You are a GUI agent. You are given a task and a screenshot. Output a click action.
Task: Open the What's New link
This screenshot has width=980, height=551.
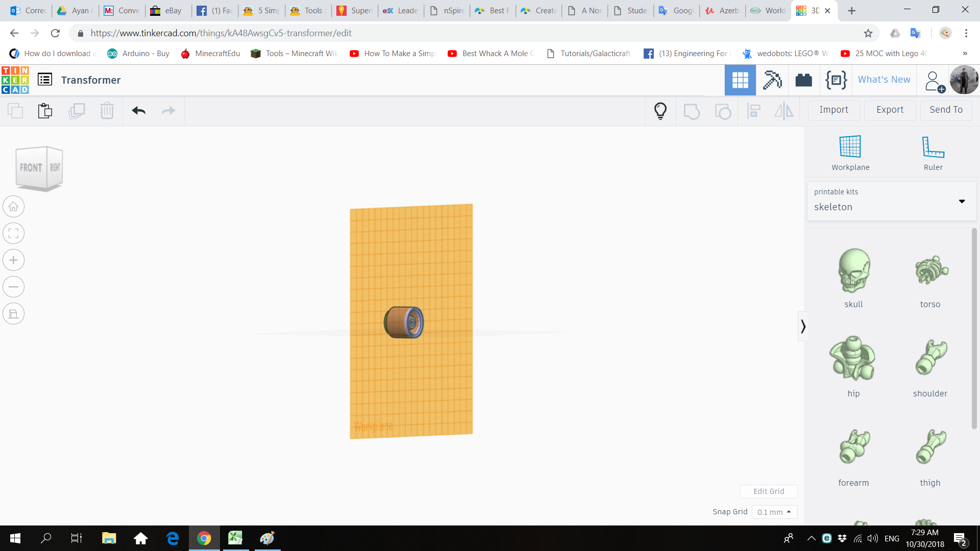884,80
